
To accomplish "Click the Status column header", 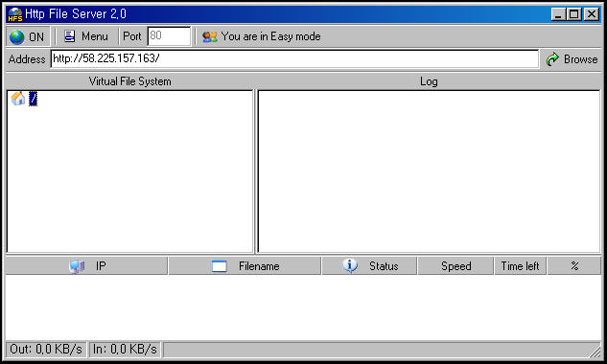I will [x=369, y=266].
